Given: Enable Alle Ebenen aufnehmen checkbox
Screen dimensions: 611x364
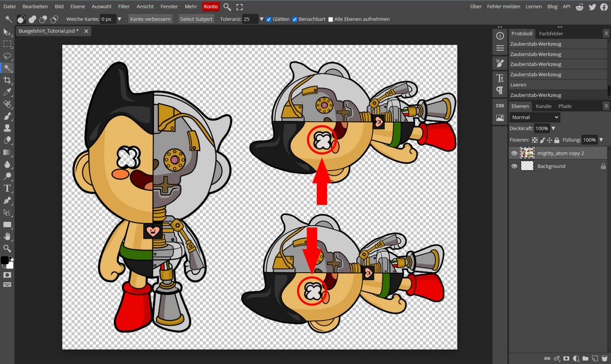Looking at the screenshot, I should tap(331, 20).
